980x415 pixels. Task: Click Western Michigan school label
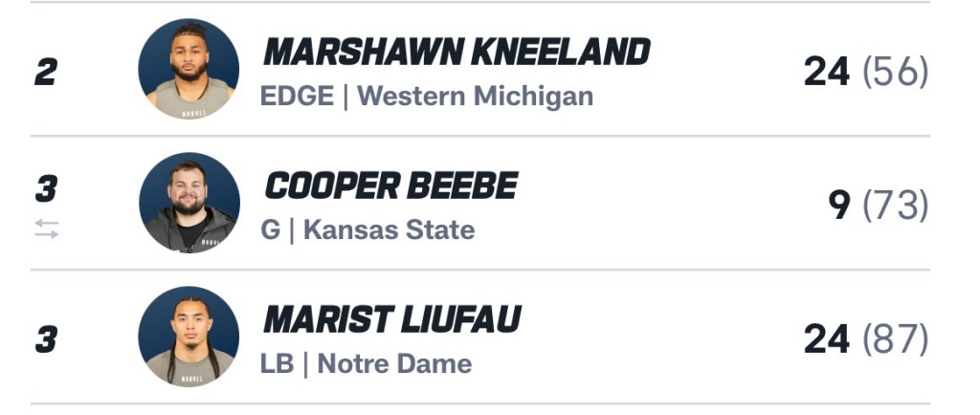pyautogui.click(x=475, y=97)
